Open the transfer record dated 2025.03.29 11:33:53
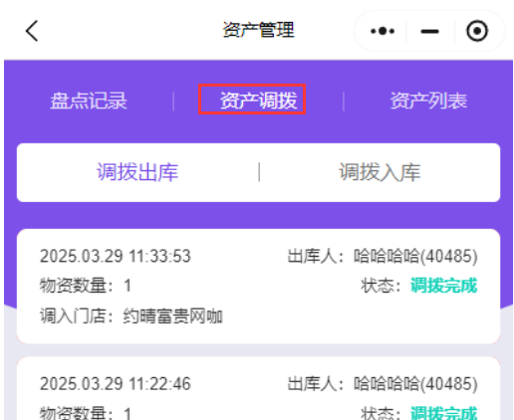 258,286
